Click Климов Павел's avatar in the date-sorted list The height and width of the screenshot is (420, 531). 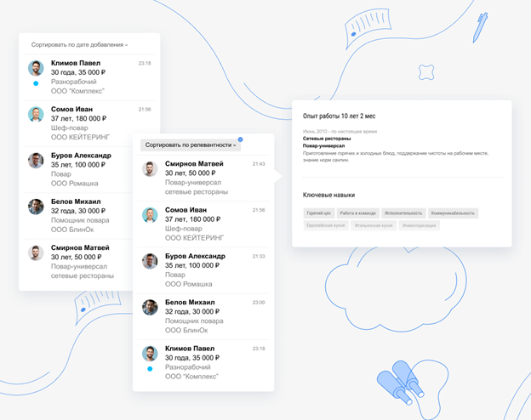[x=36, y=68]
